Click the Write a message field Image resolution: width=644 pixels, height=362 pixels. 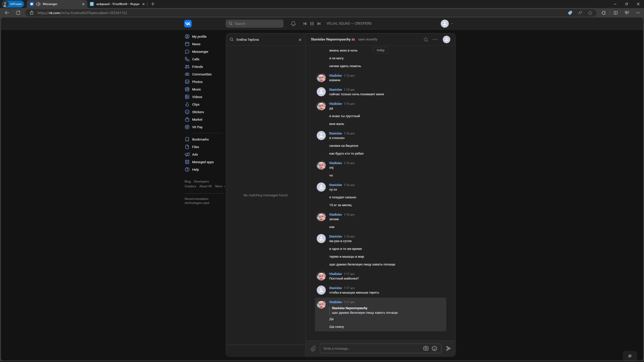[371, 348]
